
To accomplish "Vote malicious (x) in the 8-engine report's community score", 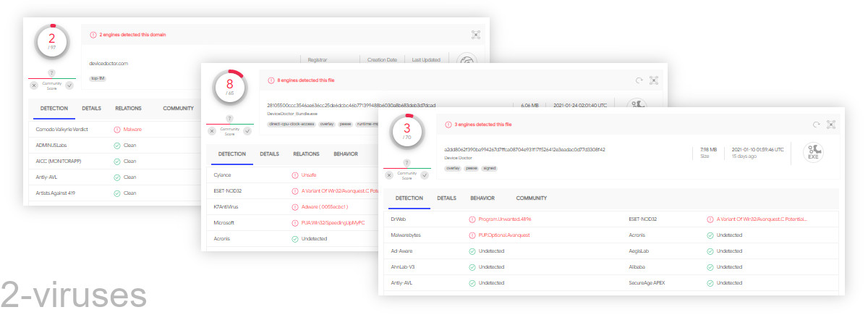I will 212,131.
